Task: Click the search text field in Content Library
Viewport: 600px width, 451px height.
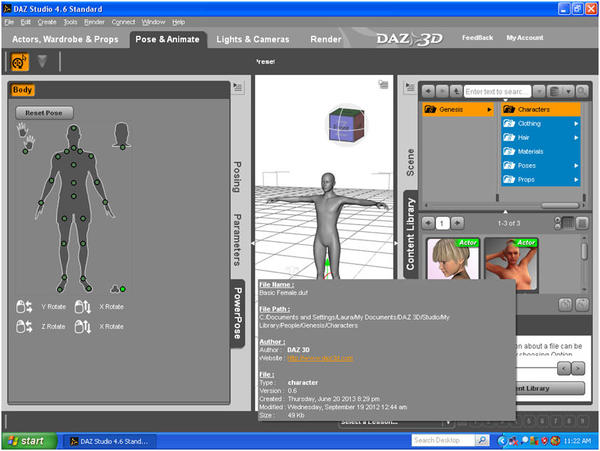Action: point(497,91)
